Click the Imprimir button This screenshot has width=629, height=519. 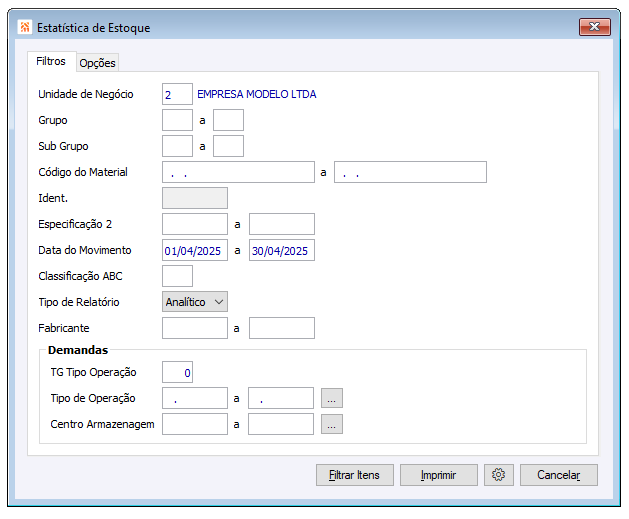439,475
